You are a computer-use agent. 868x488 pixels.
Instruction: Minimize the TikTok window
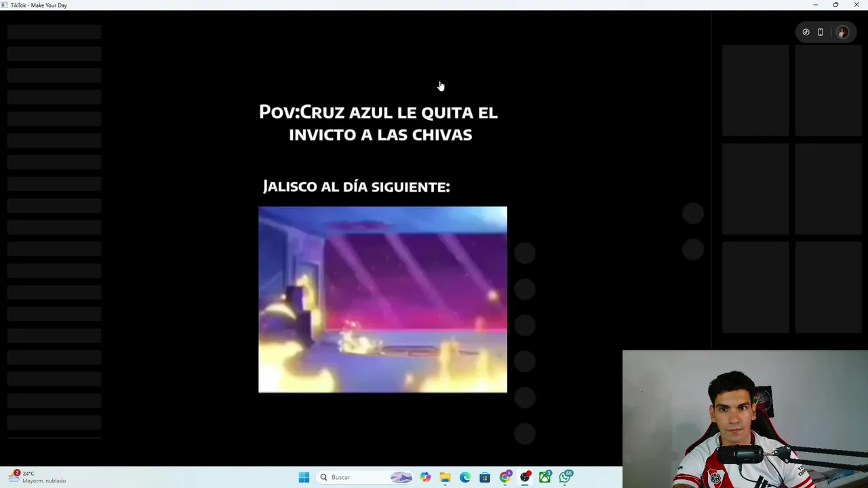pos(815,5)
